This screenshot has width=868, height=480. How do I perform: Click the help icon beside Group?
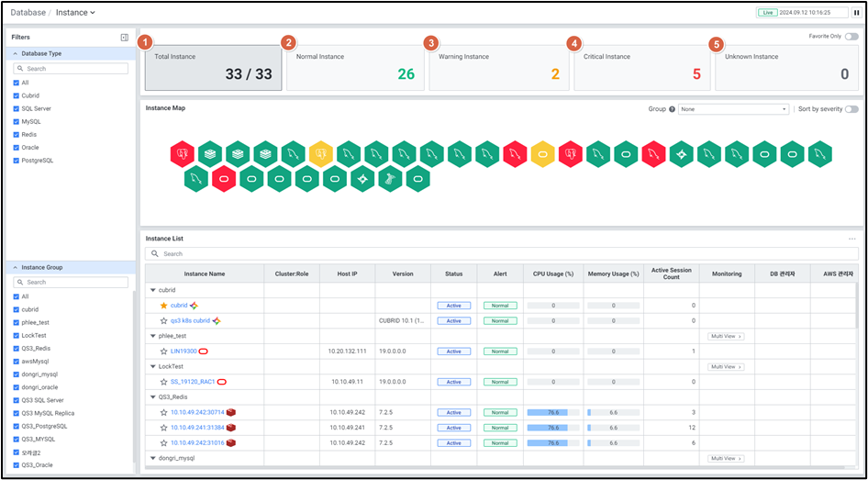(672, 109)
